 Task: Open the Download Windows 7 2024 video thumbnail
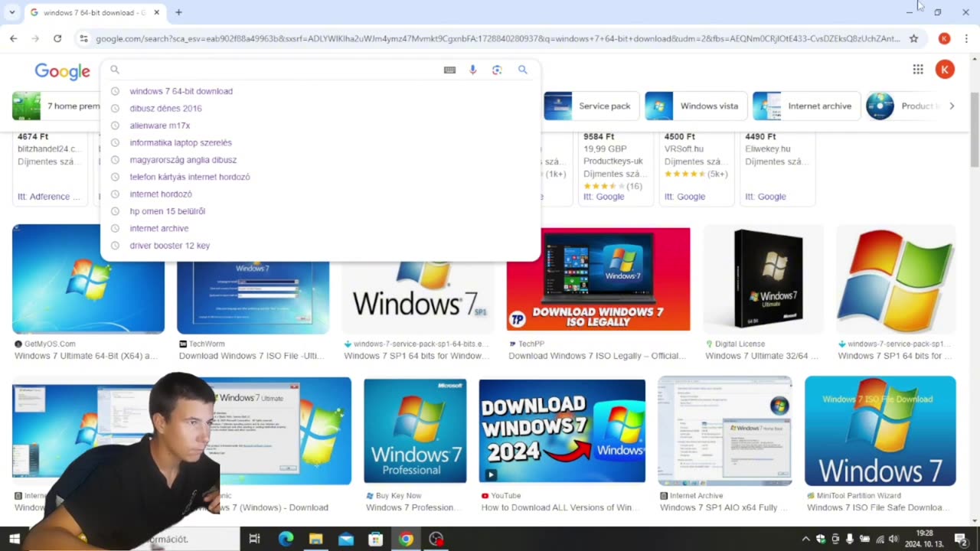coord(562,432)
